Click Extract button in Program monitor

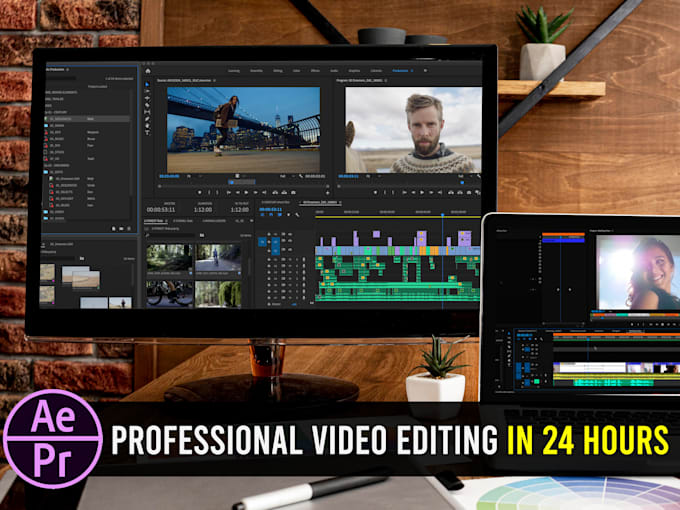click(460, 193)
